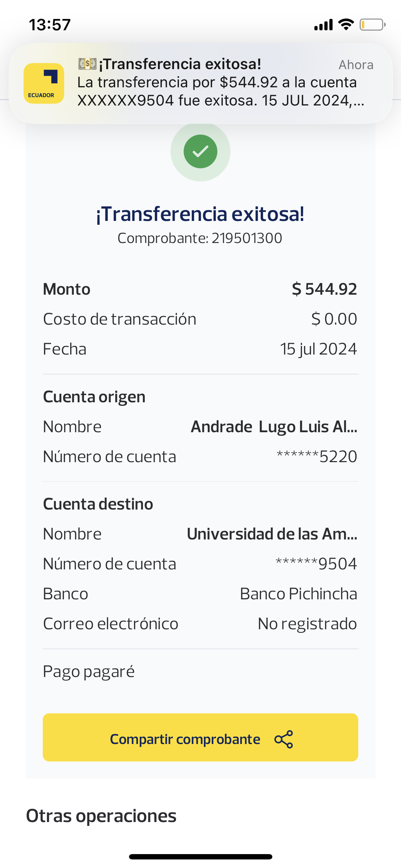Tap the clock time in status bar
The image size is (401, 868).
50,25
